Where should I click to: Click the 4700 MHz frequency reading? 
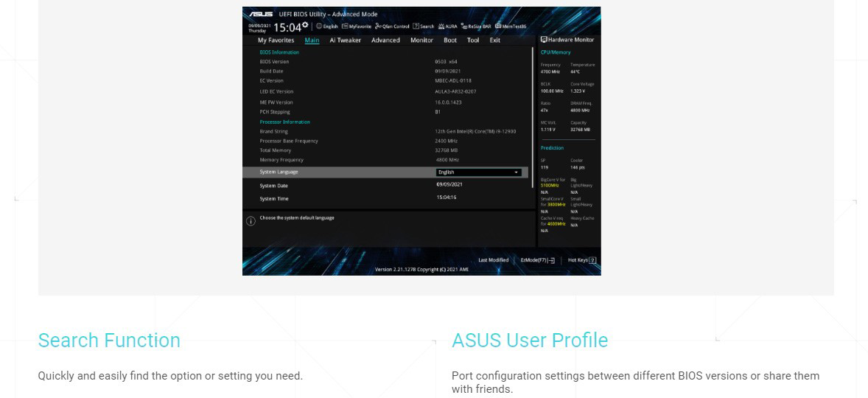(550, 72)
